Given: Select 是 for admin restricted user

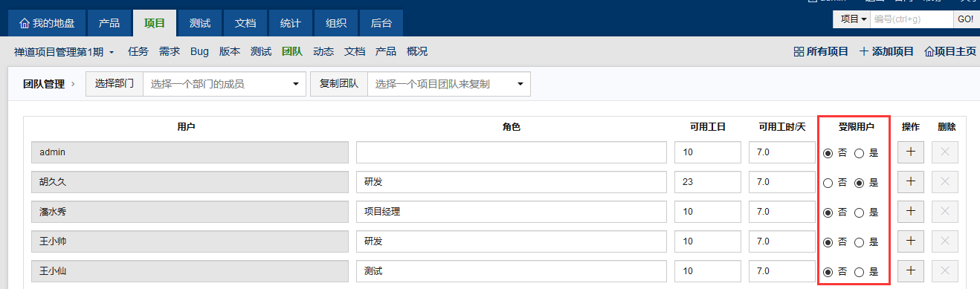Looking at the screenshot, I should 860,153.
